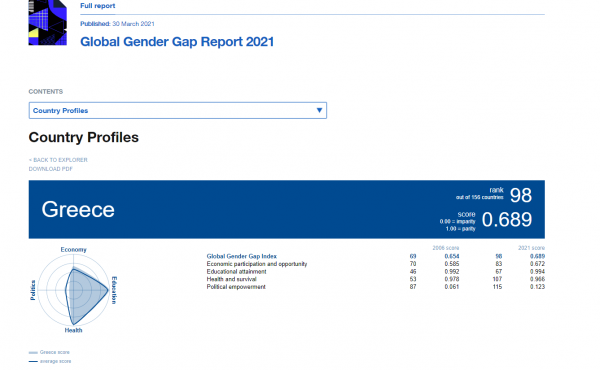This screenshot has height=370, width=600.
Task: Open the Full report link
Action: [x=98, y=6]
